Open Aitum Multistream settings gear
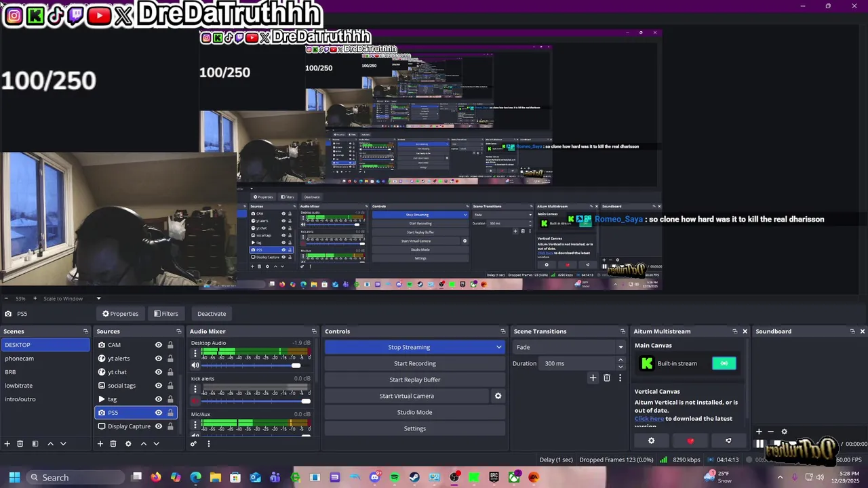The width and height of the screenshot is (868, 488). 652,441
